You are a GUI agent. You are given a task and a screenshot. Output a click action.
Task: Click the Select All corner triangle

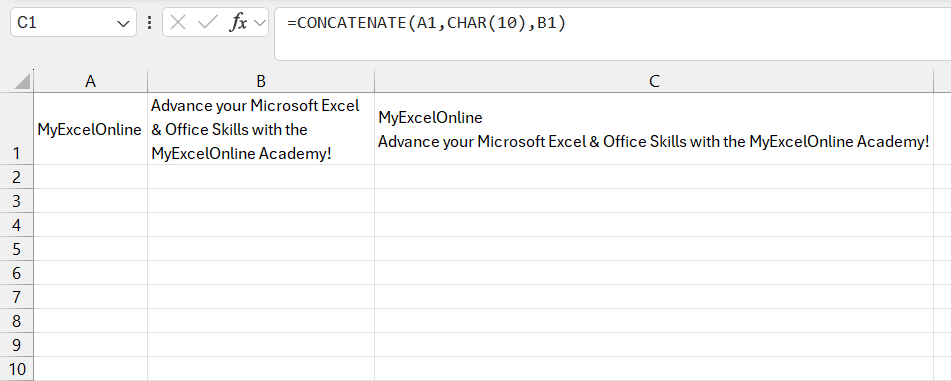click(22, 81)
